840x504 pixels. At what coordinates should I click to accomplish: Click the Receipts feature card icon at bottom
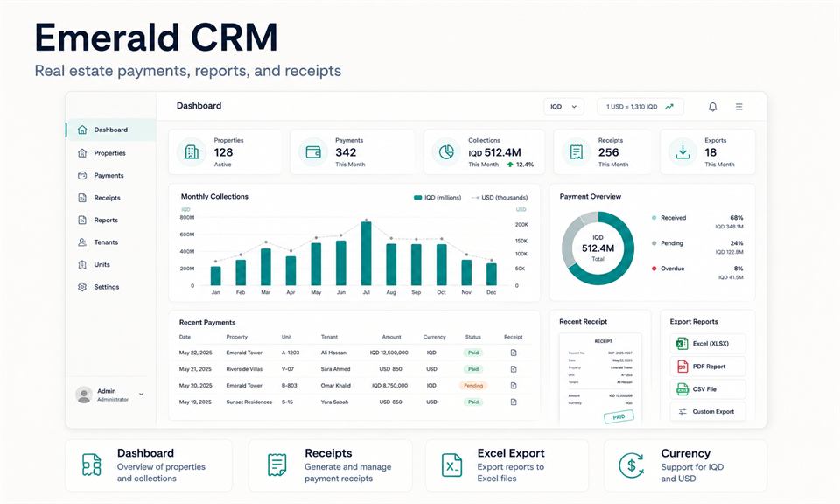pyautogui.click(x=276, y=465)
